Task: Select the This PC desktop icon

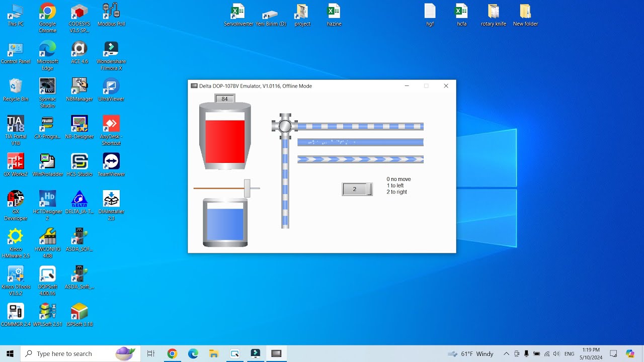Action: click(16, 15)
